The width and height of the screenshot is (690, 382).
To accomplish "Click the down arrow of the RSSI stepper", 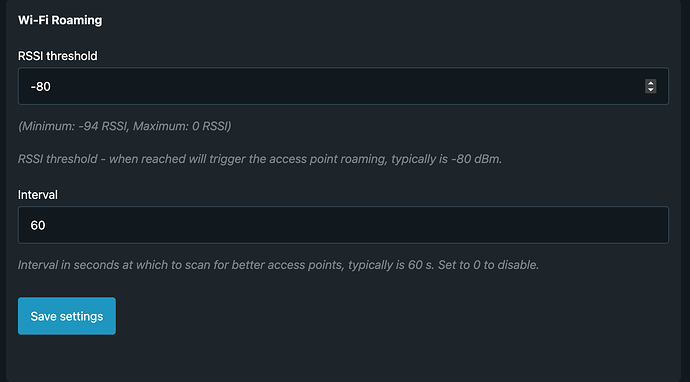I will point(650,90).
